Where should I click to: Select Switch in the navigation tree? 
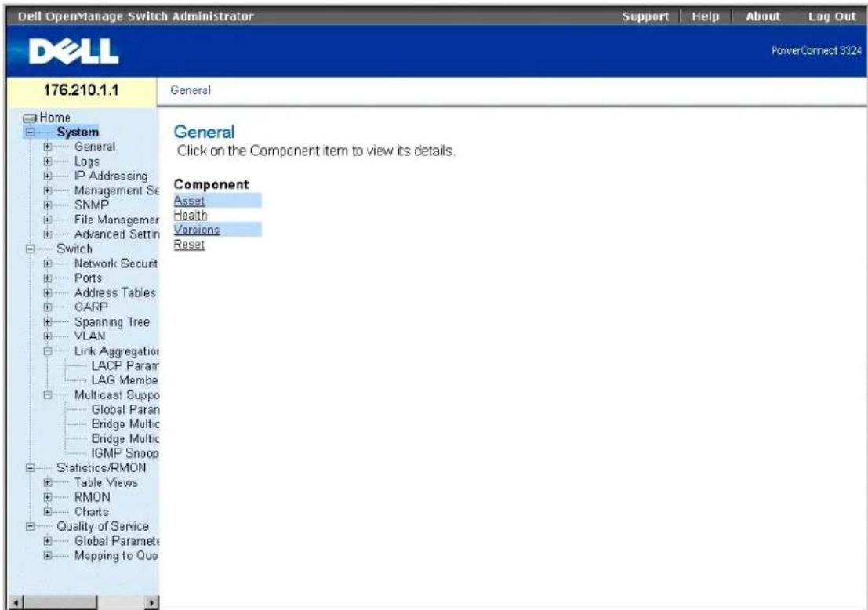pyautogui.click(x=74, y=249)
